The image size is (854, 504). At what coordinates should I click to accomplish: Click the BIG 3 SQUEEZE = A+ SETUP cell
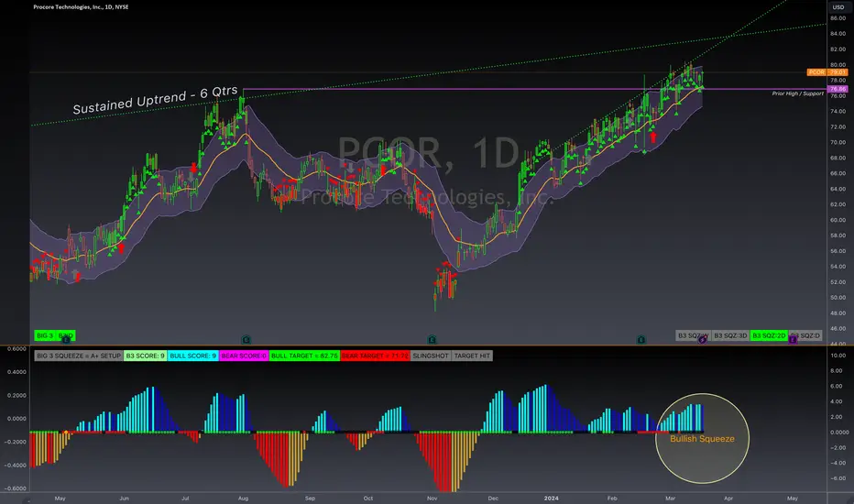pyautogui.click(x=79, y=356)
